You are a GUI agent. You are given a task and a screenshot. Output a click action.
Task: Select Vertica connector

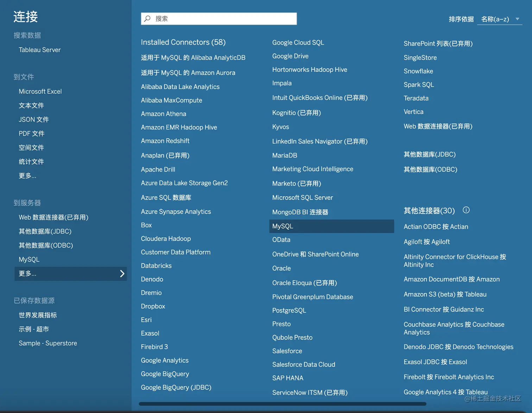click(x=413, y=112)
